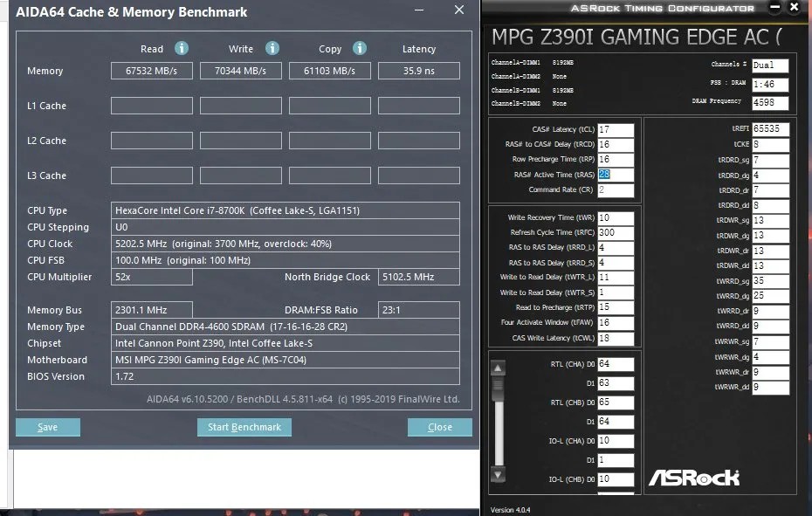Select the Four Activate Window (tFAW) field
812x516 pixels.
pyautogui.click(x=616, y=322)
